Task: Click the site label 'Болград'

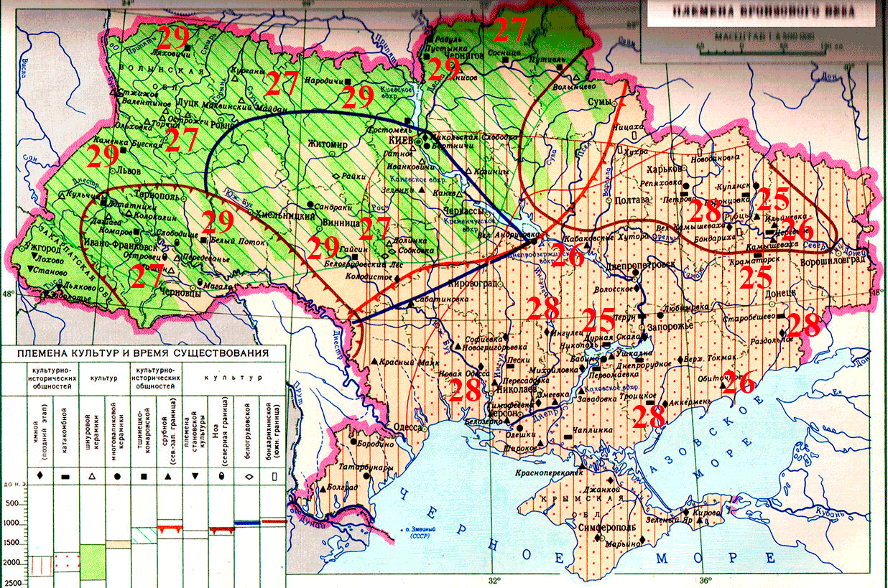Action: click(x=342, y=487)
